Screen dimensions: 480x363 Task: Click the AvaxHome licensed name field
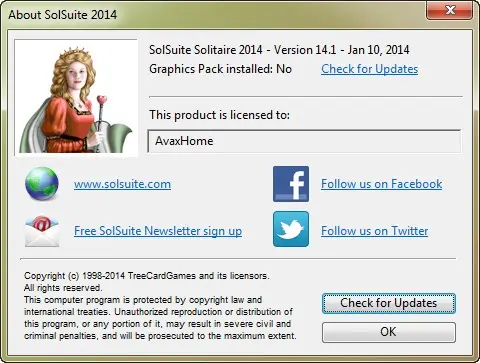coord(304,141)
